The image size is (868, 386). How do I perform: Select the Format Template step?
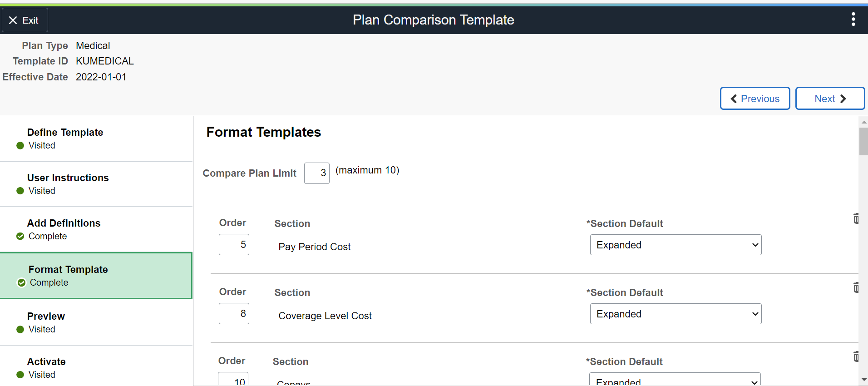pos(68,270)
